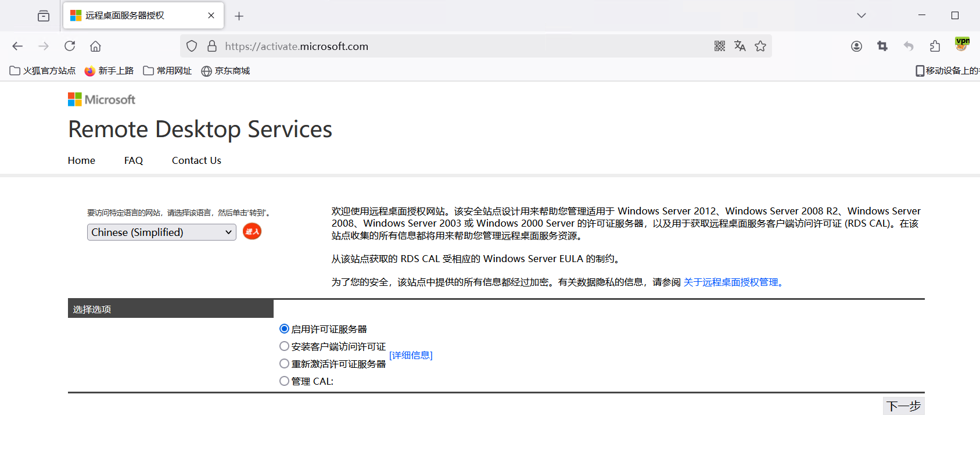Reload the current page
980x455 pixels.
[70, 46]
